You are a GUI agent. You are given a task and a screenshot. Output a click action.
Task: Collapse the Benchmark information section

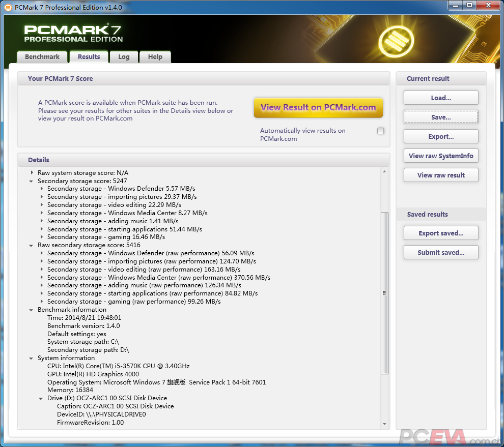tap(31, 309)
